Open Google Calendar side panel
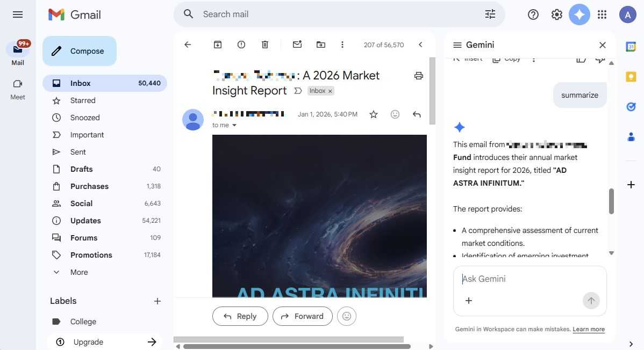644x350 pixels. pos(631,47)
